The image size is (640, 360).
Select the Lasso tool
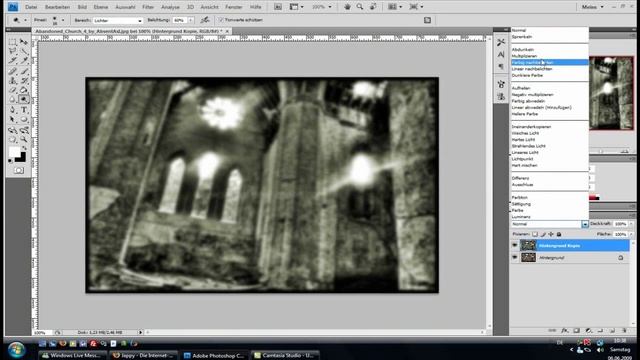coord(12,51)
